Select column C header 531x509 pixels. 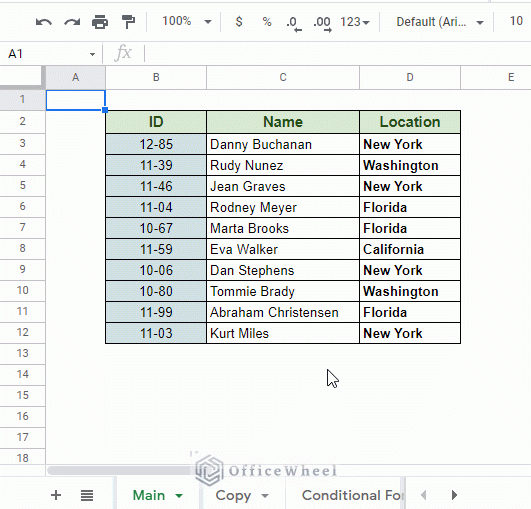click(283, 78)
